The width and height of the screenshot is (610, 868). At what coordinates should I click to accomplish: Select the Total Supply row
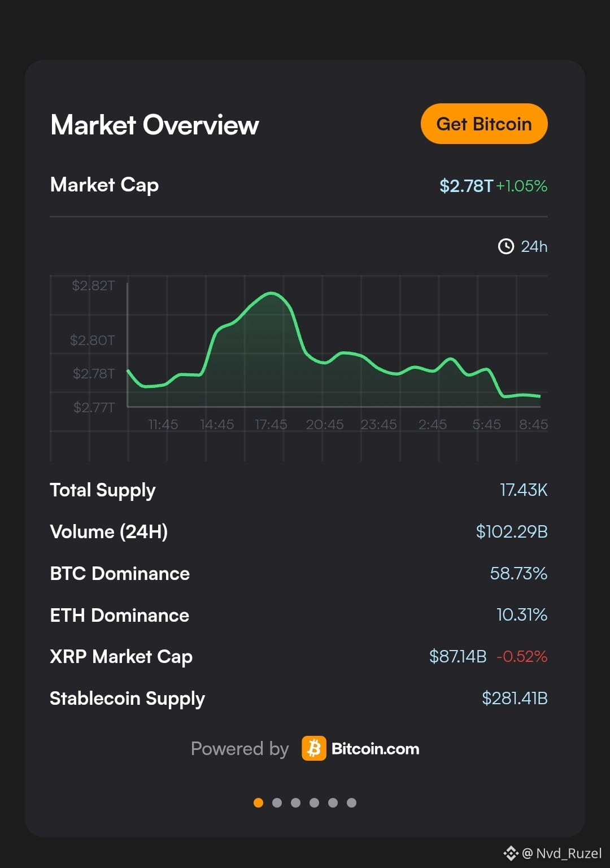299,490
